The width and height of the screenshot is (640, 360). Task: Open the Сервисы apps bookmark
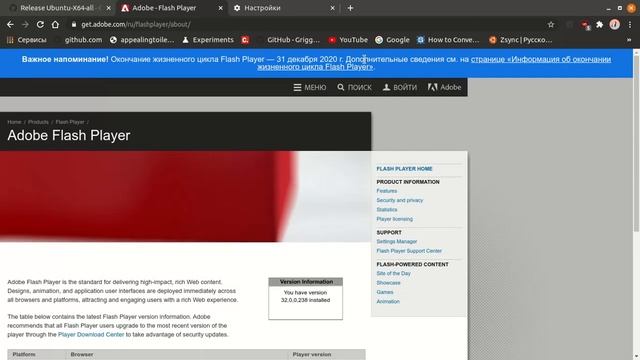point(27,40)
